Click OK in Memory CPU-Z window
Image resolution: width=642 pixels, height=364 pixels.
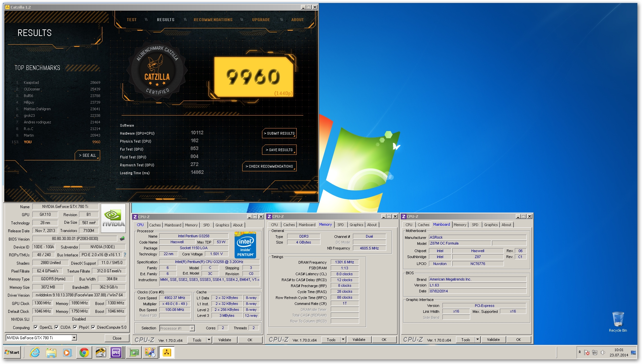click(x=384, y=340)
